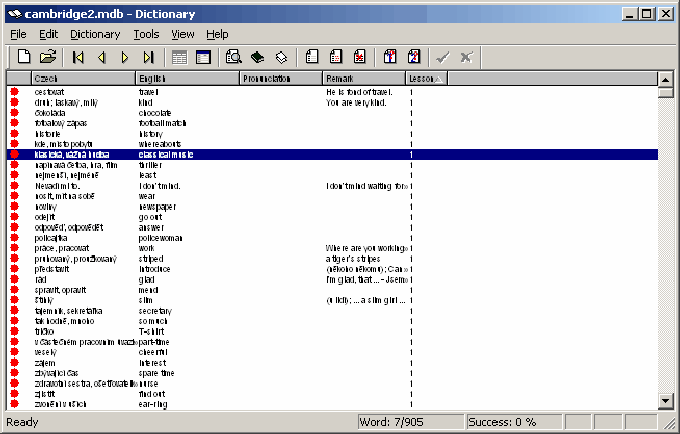Jump to the first record arrow
Screen dimensions: 680x434
pos(78,57)
